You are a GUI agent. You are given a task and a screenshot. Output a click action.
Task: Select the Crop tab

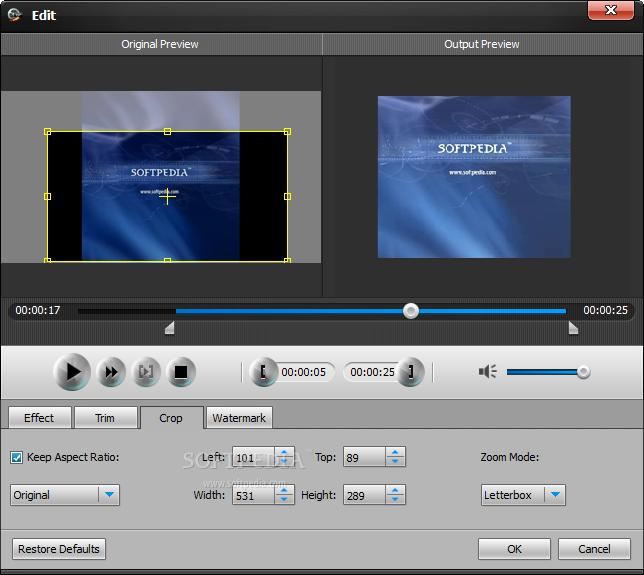[x=171, y=418]
